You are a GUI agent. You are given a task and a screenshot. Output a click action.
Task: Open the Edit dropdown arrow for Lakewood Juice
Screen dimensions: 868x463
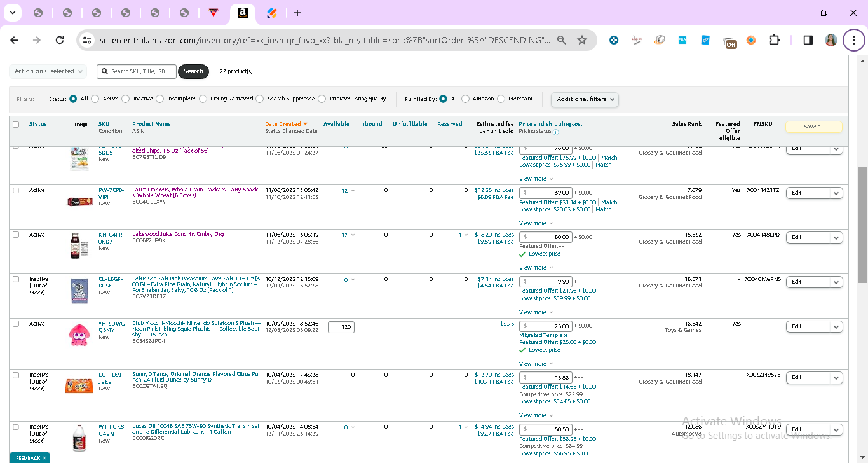pos(837,237)
